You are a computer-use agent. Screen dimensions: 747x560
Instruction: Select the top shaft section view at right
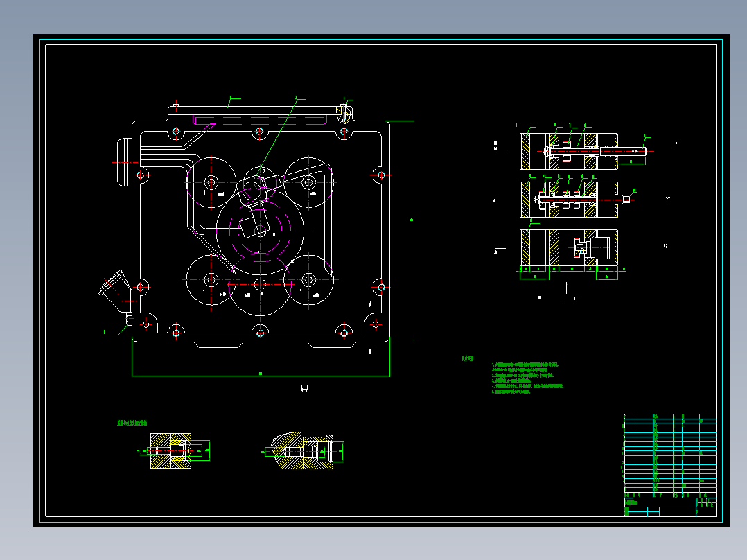pos(583,152)
